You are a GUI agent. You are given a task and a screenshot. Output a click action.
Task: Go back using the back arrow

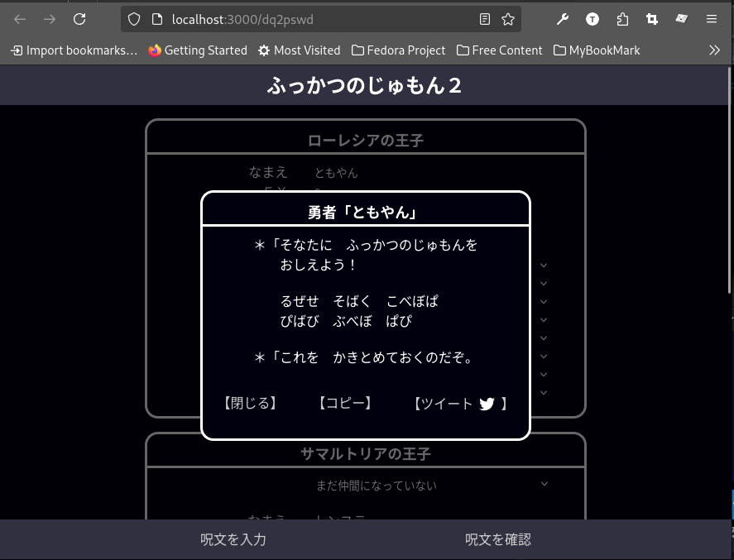20,19
